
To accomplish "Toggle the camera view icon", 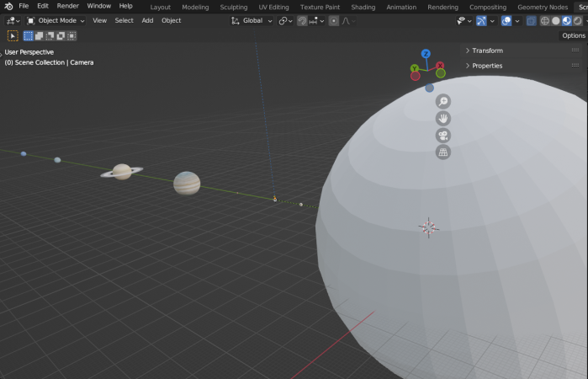I will click(442, 136).
